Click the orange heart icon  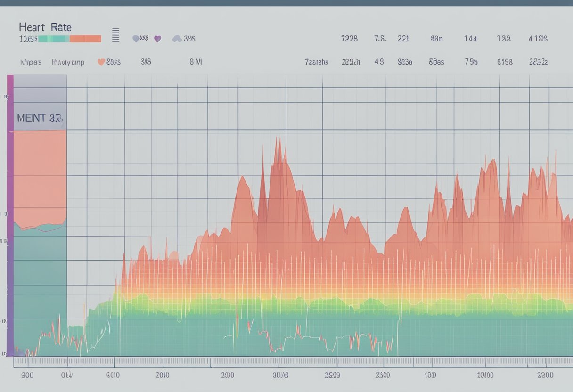pos(100,62)
